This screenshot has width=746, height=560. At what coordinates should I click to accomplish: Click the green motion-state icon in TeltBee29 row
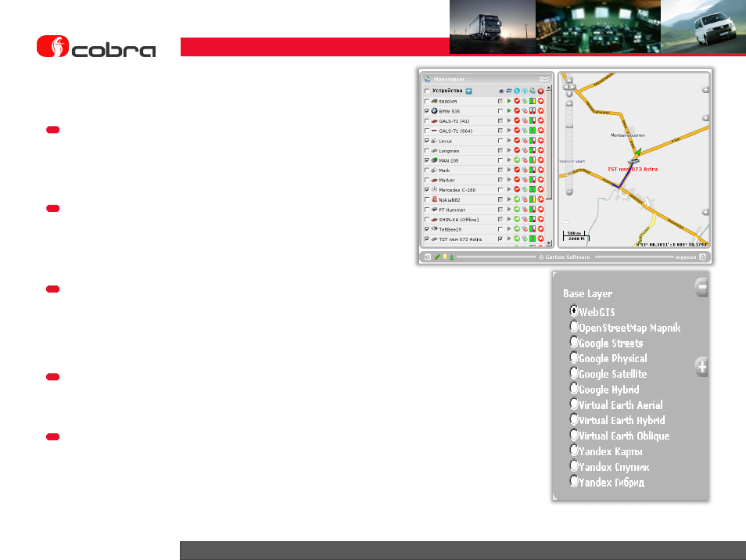(517, 229)
